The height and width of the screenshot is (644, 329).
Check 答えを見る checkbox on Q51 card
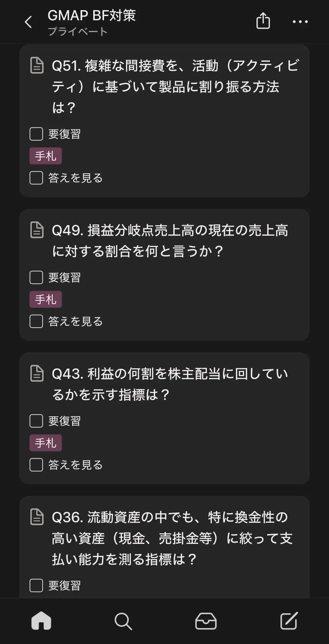tap(36, 178)
